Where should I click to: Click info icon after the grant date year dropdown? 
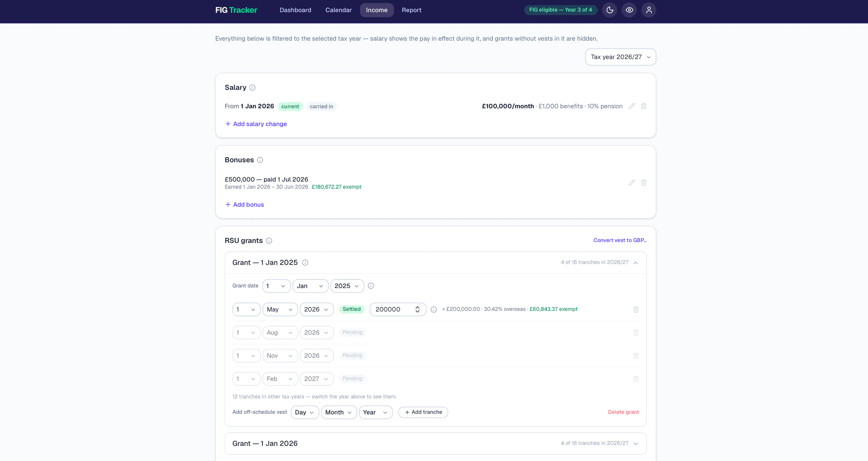click(x=371, y=286)
